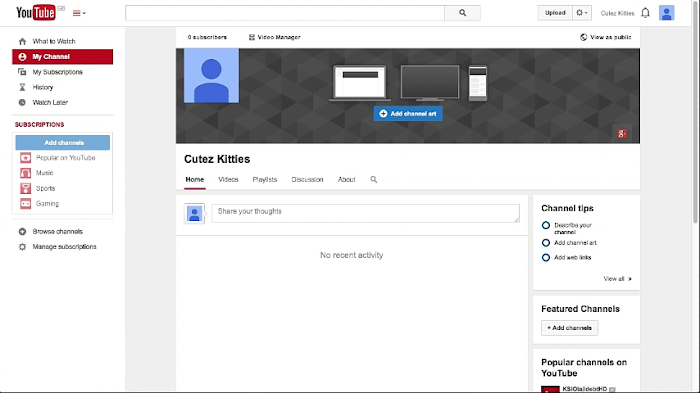Click the phone preview icon on the banner

click(x=478, y=83)
